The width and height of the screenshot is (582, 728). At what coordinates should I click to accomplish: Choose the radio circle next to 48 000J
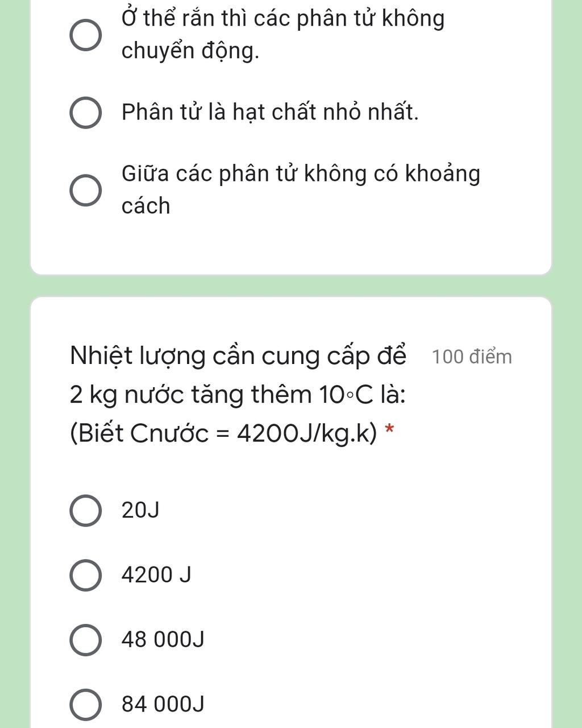pyautogui.click(x=86, y=639)
